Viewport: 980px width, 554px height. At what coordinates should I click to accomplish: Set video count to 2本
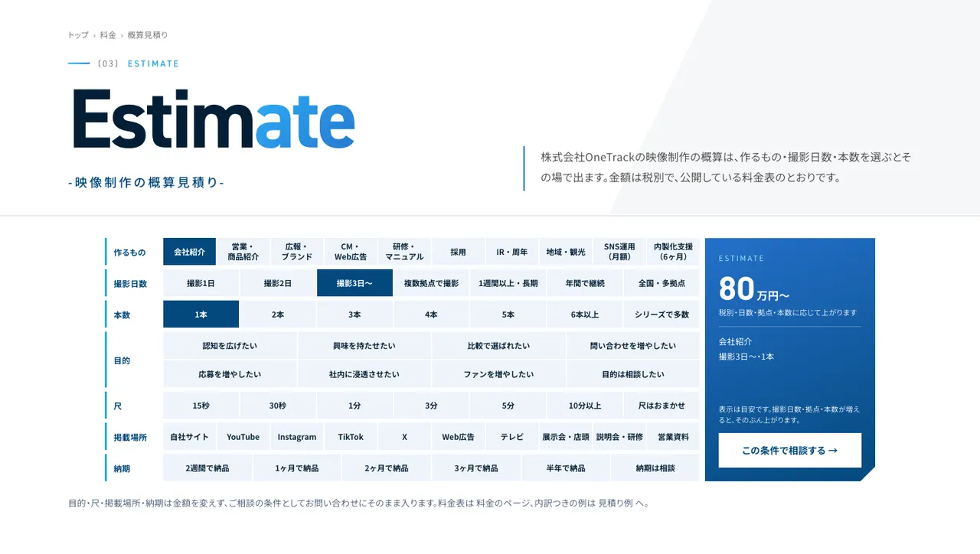tap(278, 314)
